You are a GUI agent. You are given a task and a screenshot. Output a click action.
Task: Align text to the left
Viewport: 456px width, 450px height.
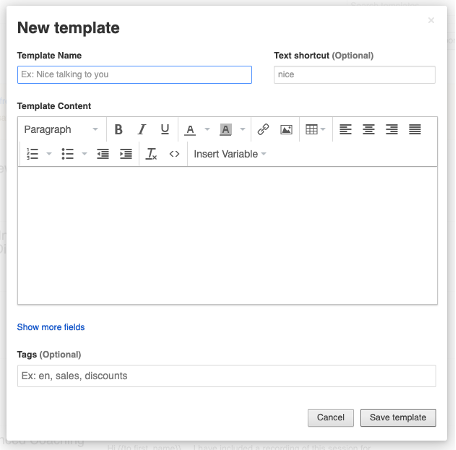coord(345,129)
